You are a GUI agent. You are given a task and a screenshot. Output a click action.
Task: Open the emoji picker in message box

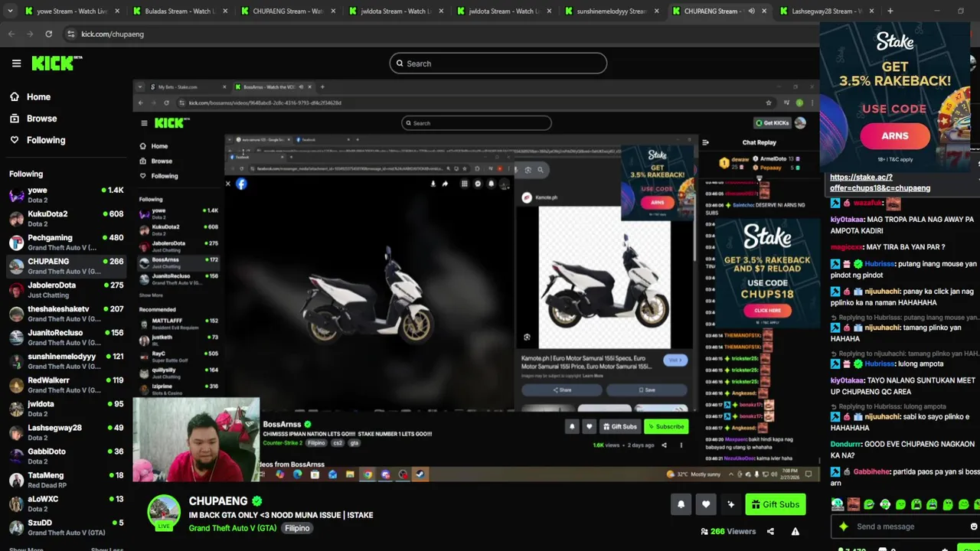[973, 527]
